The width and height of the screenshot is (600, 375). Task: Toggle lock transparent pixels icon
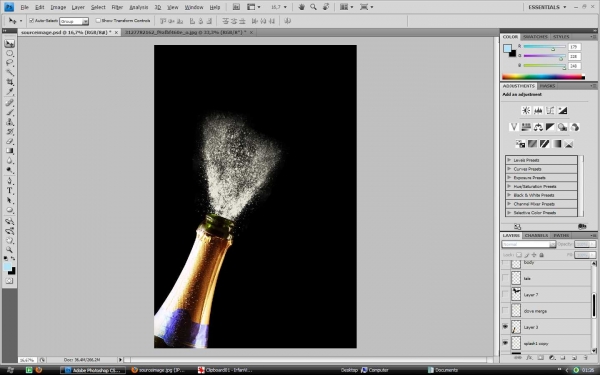pyautogui.click(x=519, y=255)
